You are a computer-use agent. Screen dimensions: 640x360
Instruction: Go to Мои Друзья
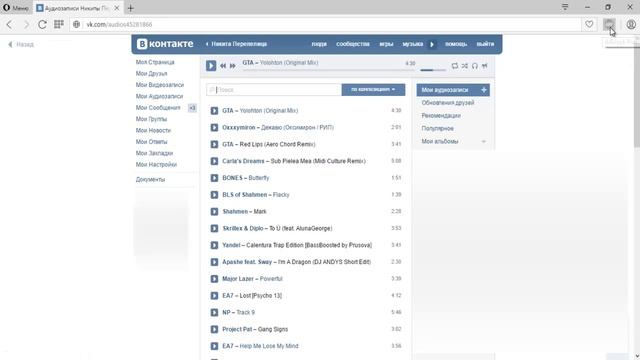coord(151,73)
